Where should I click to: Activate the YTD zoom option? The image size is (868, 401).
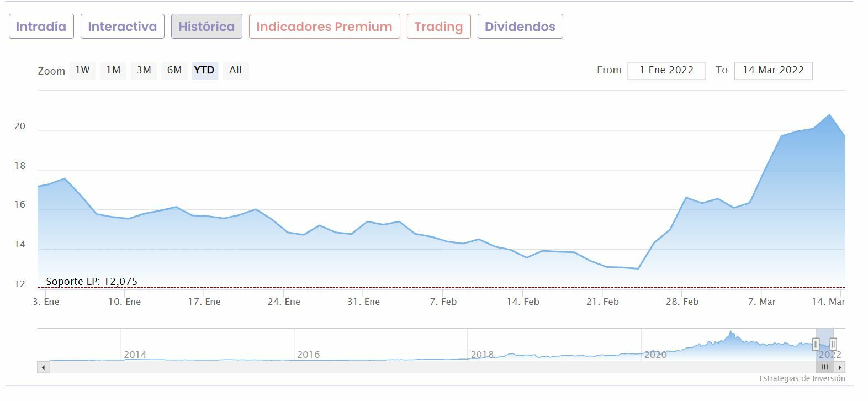click(x=205, y=70)
